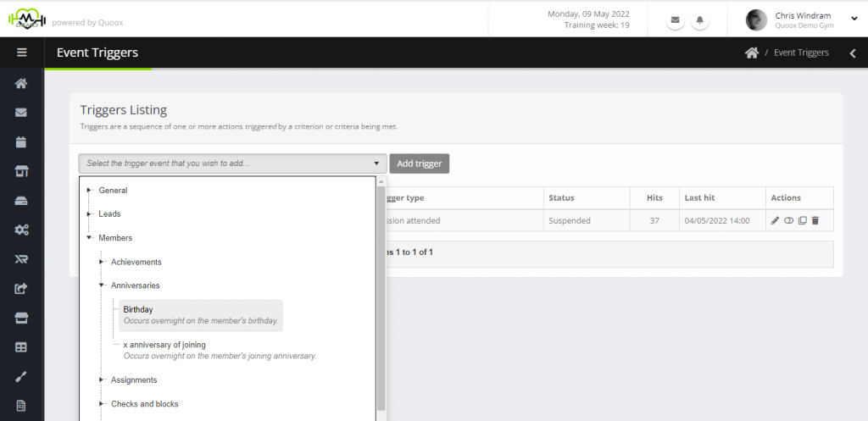This screenshot has width=868, height=421.
Task: Collapse the Anniversaries tree node
Action: point(102,285)
